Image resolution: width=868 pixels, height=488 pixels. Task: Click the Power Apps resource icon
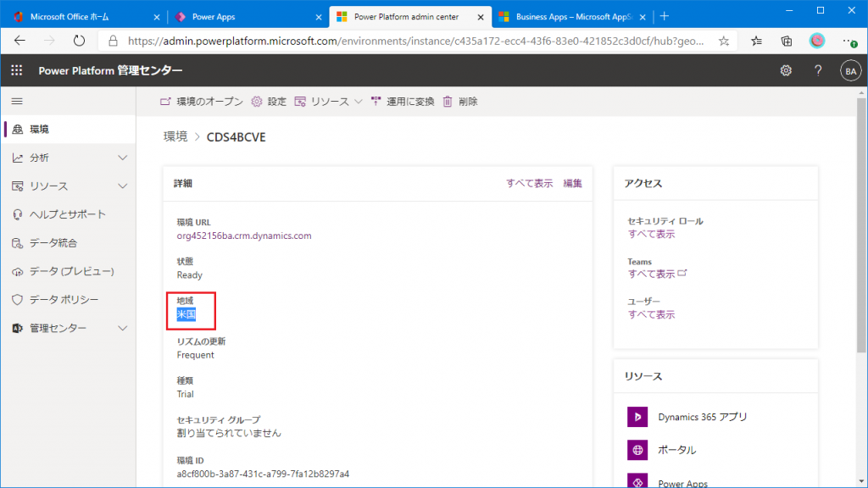(x=637, y=480)
